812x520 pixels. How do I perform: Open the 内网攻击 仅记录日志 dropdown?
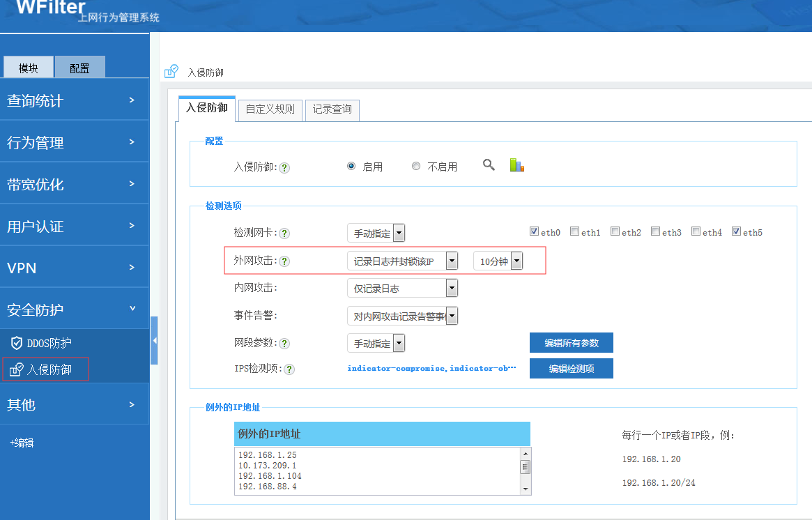pos(452,288)
